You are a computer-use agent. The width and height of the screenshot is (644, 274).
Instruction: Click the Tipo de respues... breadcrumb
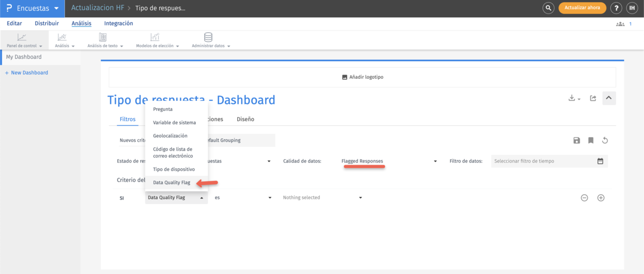pyautogui.click(x=160, y=9)
